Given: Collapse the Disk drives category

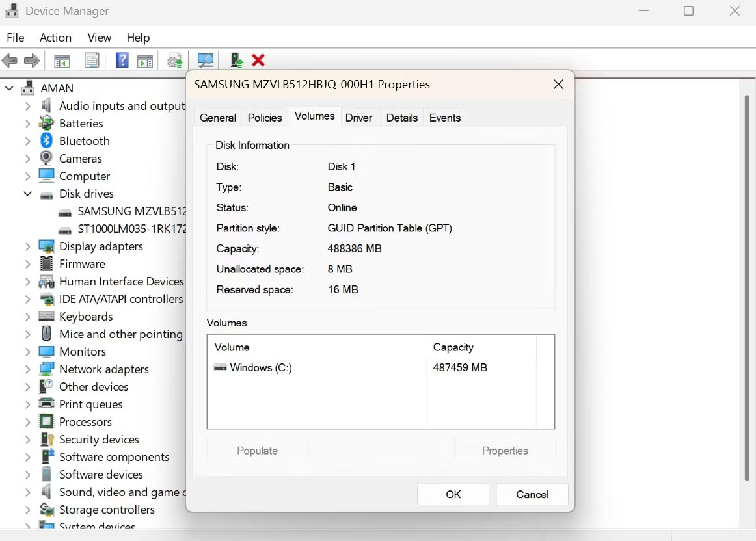Looking at the screenshot, I should (27, 194).
